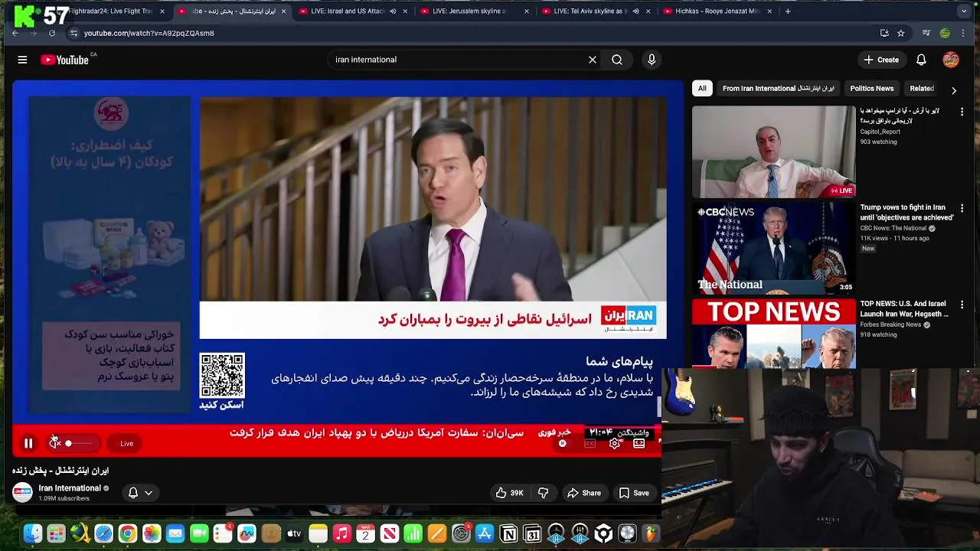
Task: Mute the Tel Aviv skyline tab audio
Action: [635, 11]
